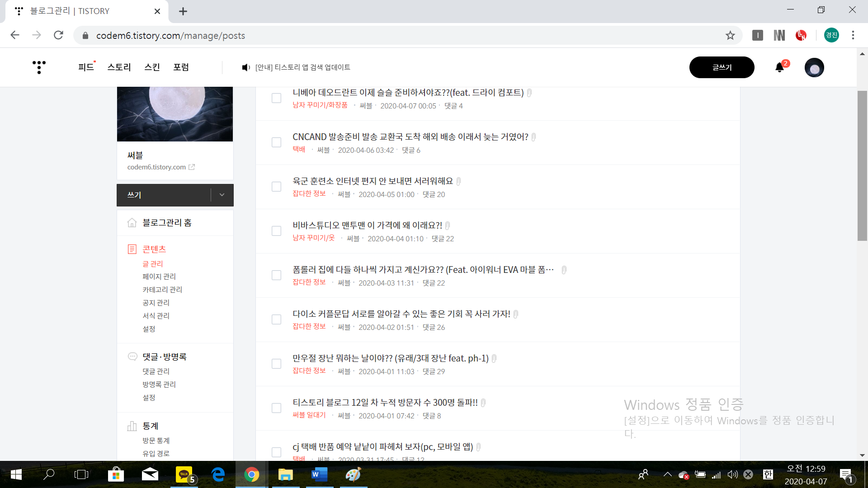Viewport: 868px width, 488px height.
Task: Bookmark this page with the star icon
Action: click(730, 35)
